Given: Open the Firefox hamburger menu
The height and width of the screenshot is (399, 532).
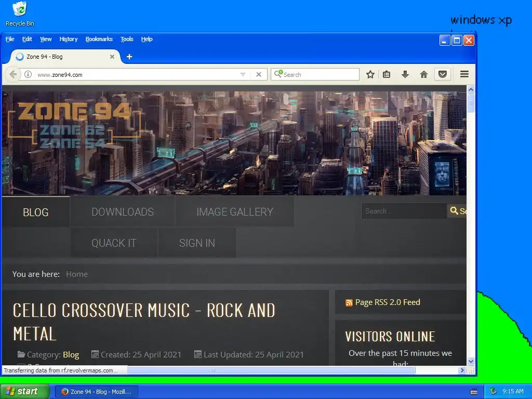Looking at the screenshot, I should click(464, 74).
